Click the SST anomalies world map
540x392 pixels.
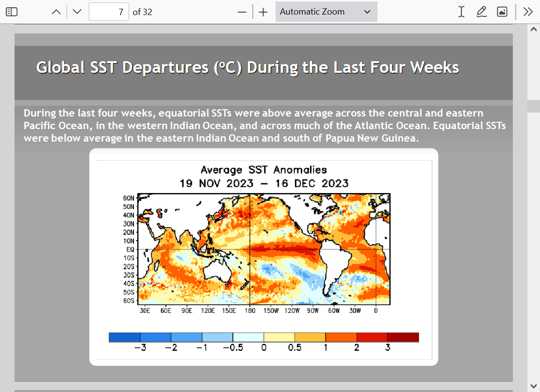(264, 249)
